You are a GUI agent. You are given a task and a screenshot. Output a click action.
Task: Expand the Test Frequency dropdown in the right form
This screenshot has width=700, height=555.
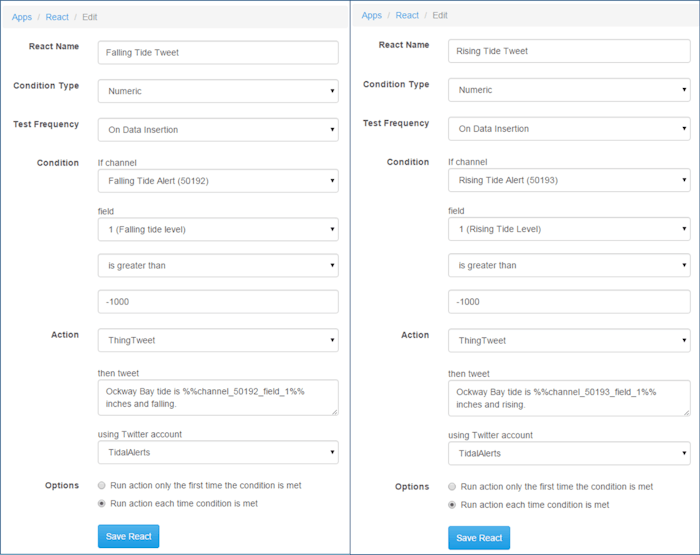click(x=568, y=129)
